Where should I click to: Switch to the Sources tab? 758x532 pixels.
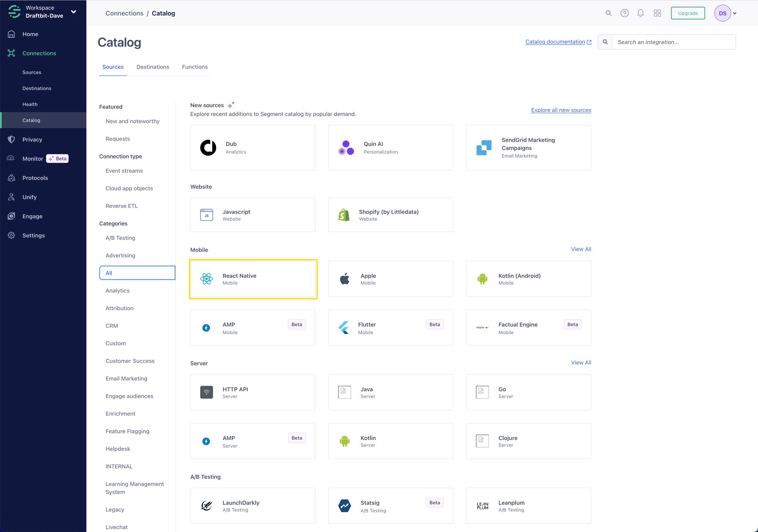[113, 67]
